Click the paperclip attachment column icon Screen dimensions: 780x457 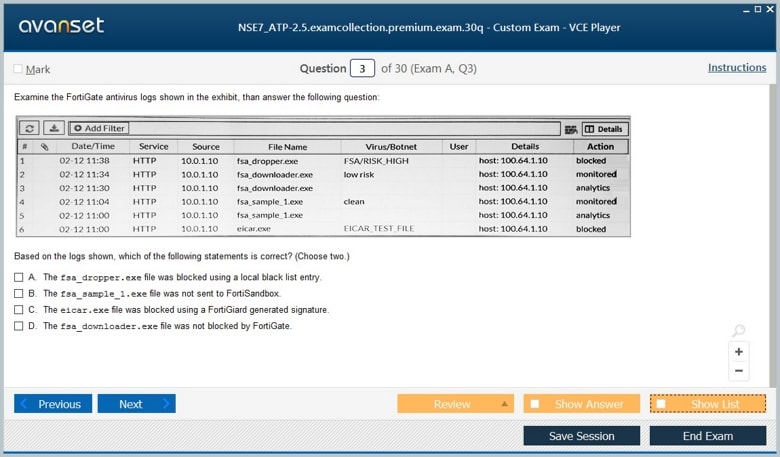click(x=44, y=147)
